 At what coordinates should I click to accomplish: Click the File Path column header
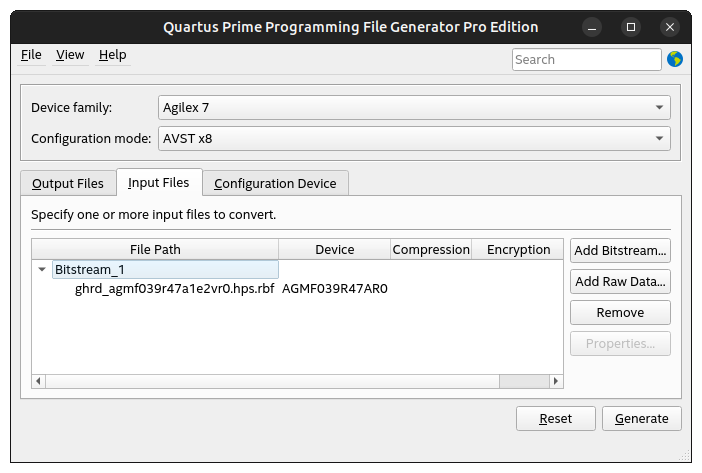tap(155, 250)
